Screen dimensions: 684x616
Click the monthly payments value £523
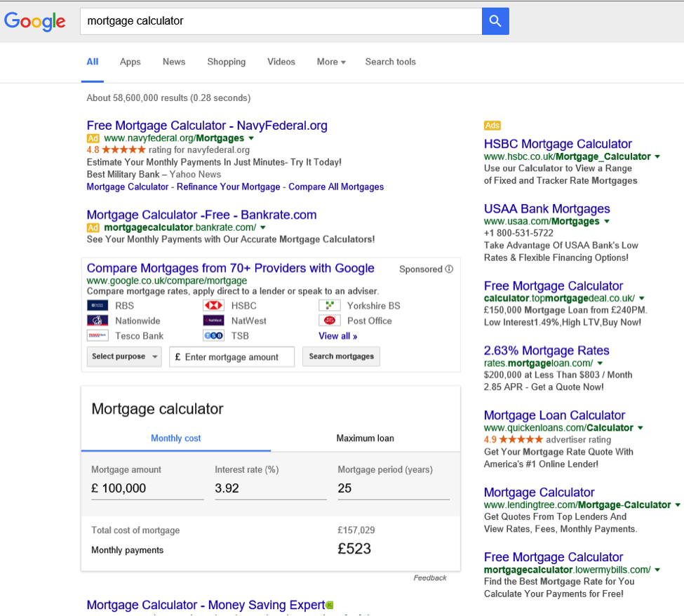pyautogui.click(x=354, y=549)
